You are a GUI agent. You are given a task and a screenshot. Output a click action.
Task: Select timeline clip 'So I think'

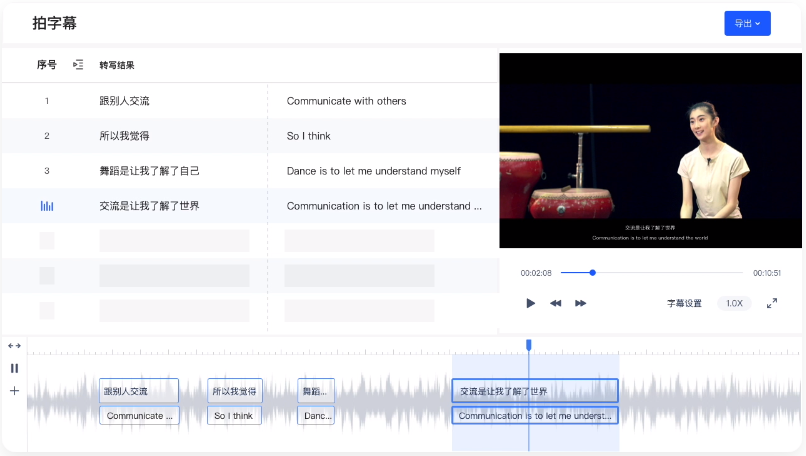coord(234,415)
